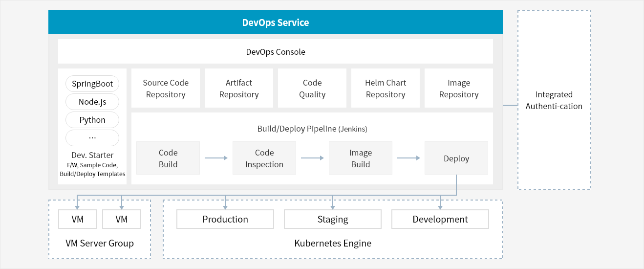Select the Node.js starter pill
This screenshot has height=269, width=644.
tap(92, 102)
